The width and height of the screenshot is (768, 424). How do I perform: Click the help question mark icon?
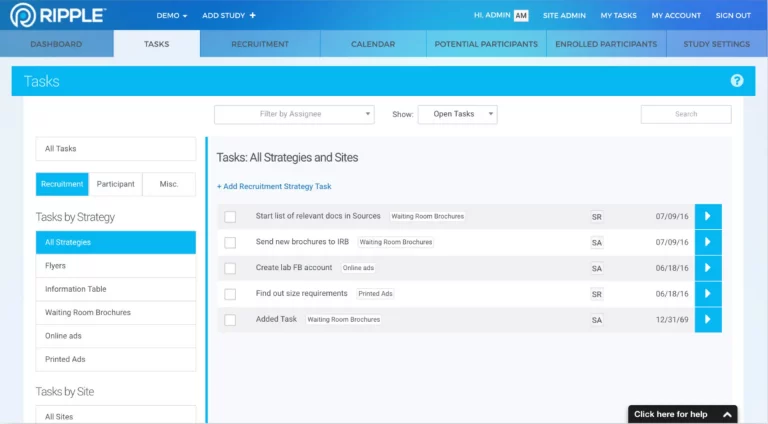(x=737, y=81)
